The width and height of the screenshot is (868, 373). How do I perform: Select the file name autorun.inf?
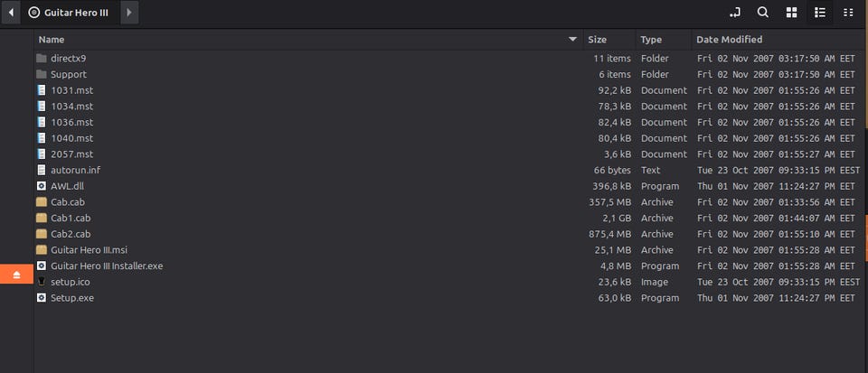[x=75, y=170]
